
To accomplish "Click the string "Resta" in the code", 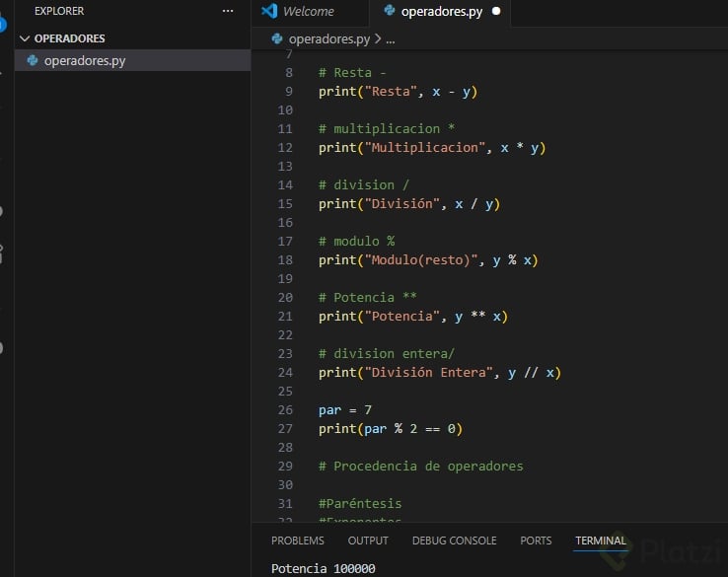I will click(x=391, y=92).
